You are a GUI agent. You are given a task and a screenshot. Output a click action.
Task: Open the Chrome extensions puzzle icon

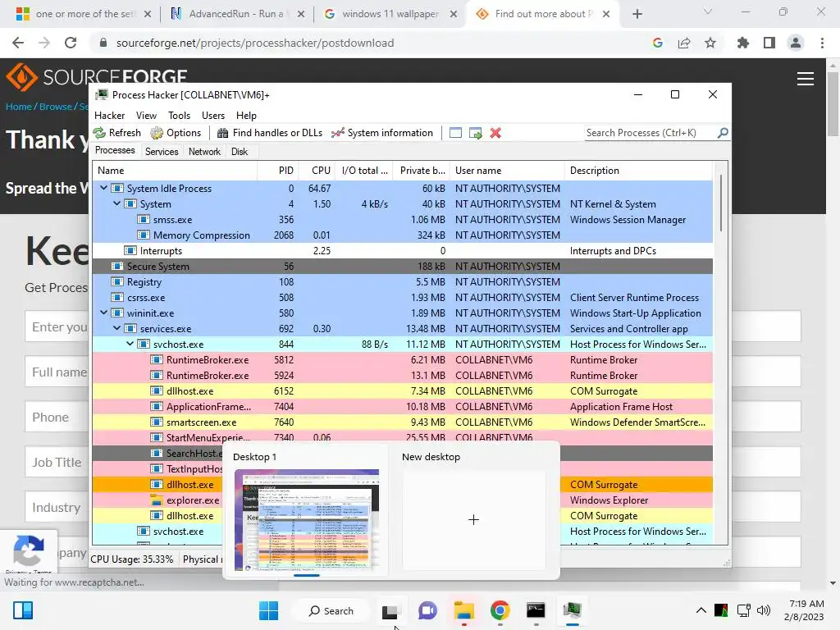(x=743, y=43)
